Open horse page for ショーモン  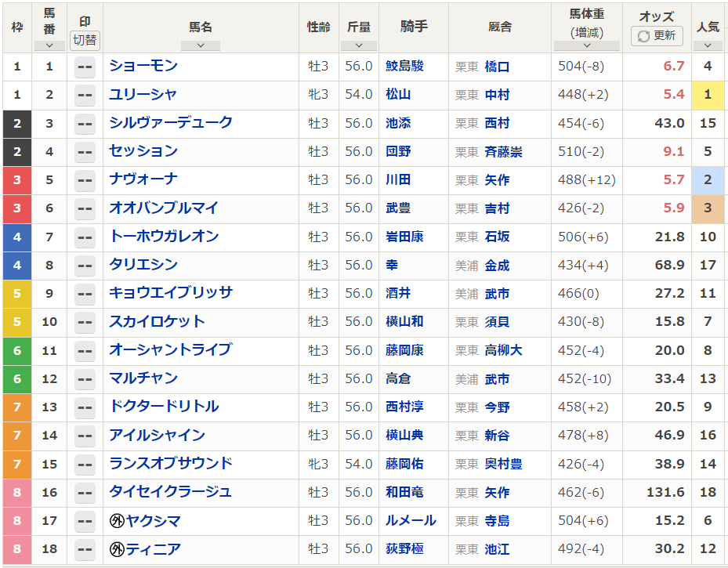click(143, 66)
